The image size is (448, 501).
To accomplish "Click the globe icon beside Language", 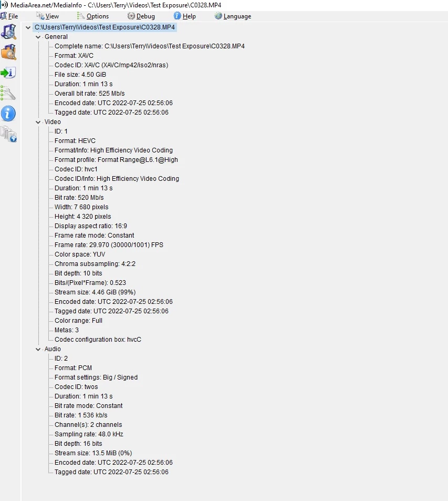I will [x=218, y=16].
